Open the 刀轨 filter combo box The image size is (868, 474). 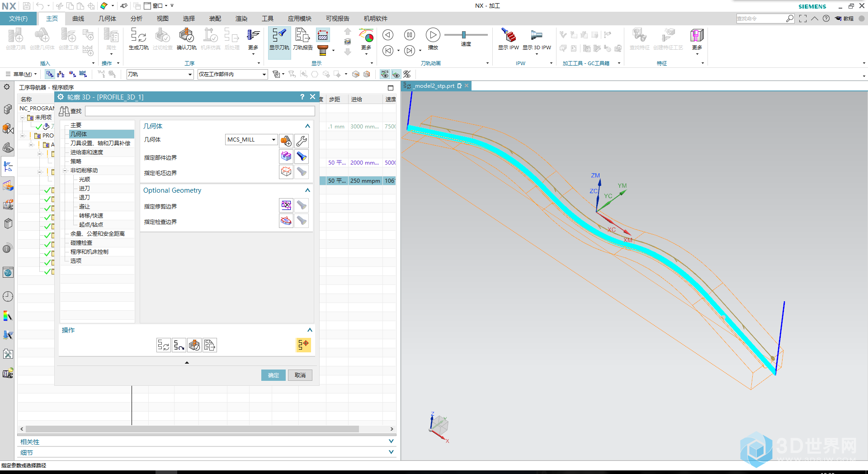pyautogui.click(x=160, y=74)
